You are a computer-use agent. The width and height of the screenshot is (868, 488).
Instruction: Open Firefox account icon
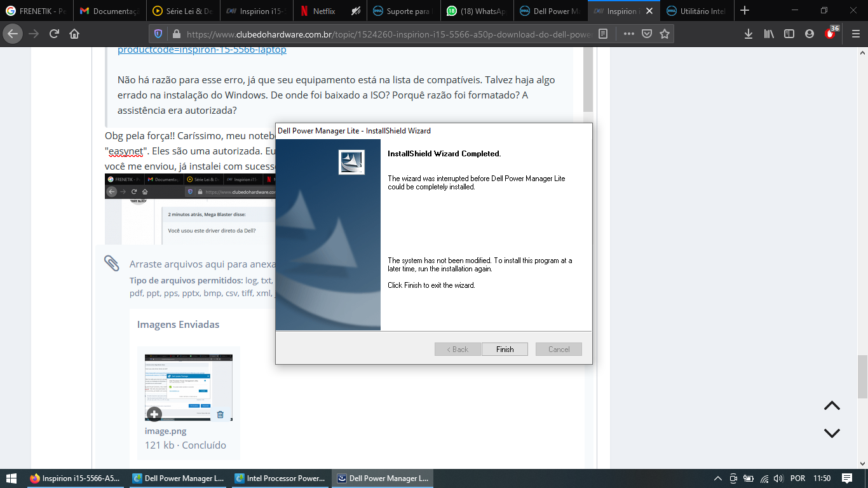[x=810, y=34]
